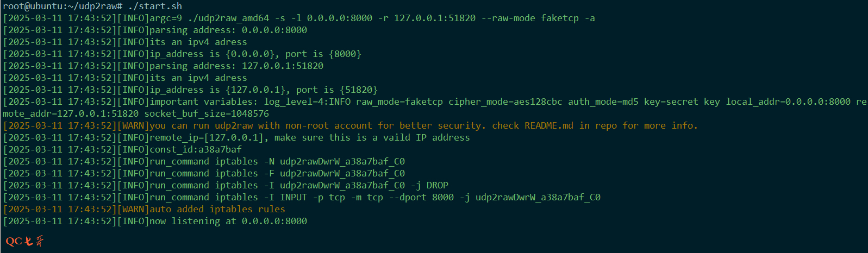Click the 'now listening at 0.0.0.0:8000' line
The image size is (868, 253).
click(228, 221)
